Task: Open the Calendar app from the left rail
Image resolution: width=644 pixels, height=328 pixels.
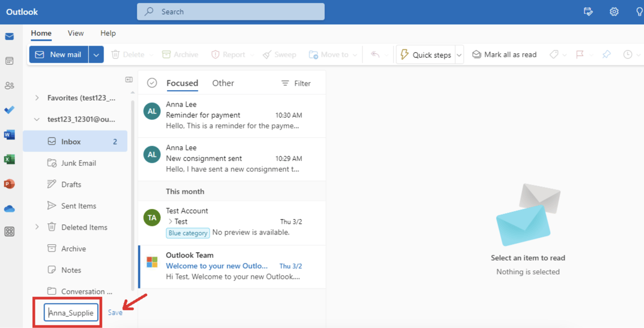Action: [9, 61]
